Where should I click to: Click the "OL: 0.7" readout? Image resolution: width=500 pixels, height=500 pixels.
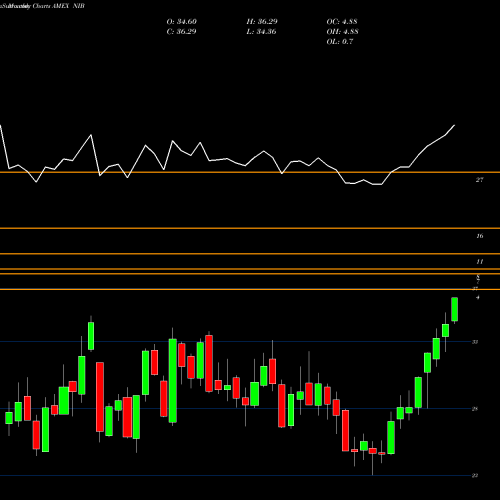[x=340, y=42]
